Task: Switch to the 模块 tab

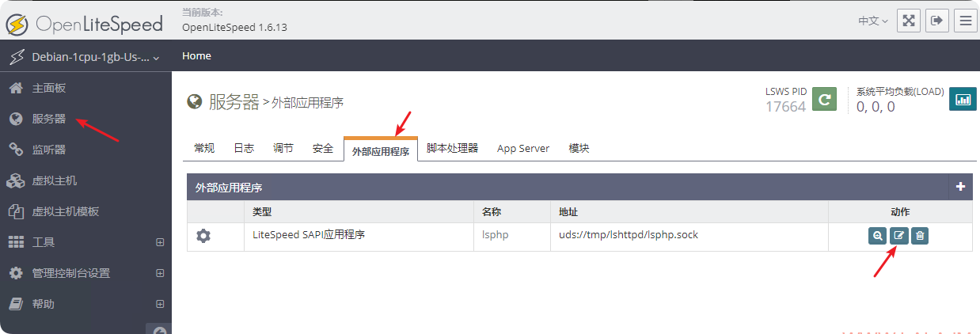Action: (x=579, y=148)
